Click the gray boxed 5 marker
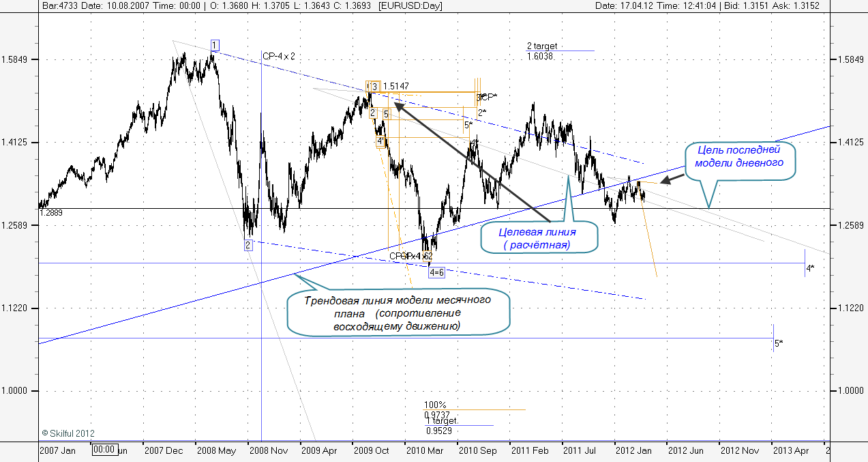 (385, 114)
